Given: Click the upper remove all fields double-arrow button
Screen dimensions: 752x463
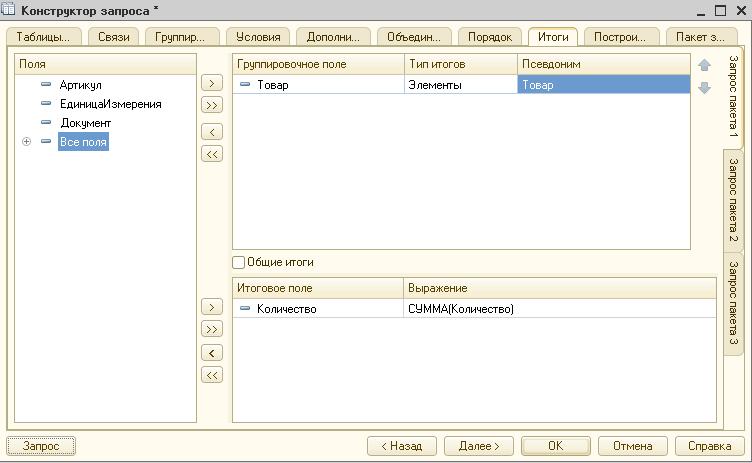Looking at the screenshot, I should (x=212, y=154).
